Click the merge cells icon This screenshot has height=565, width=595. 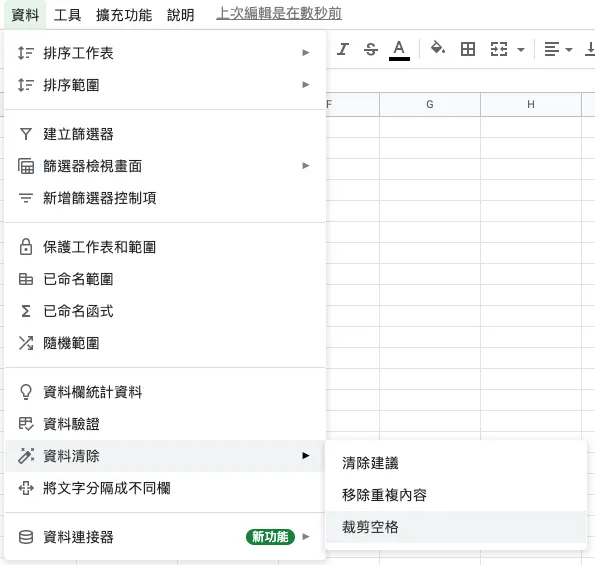(499, 49)
